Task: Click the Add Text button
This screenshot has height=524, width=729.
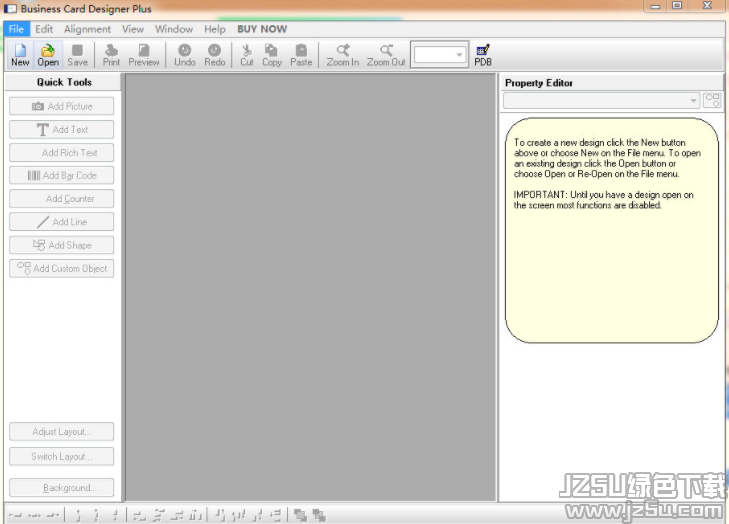Action: point(61,129)
